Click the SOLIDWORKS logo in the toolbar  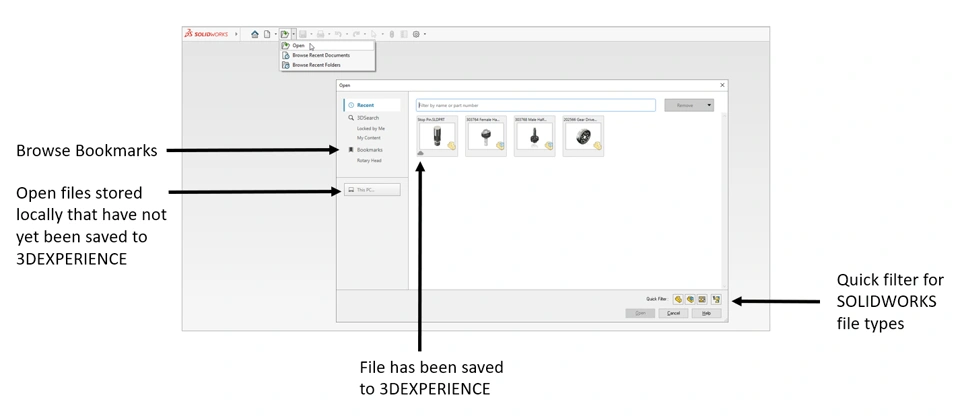pos(206,34)
